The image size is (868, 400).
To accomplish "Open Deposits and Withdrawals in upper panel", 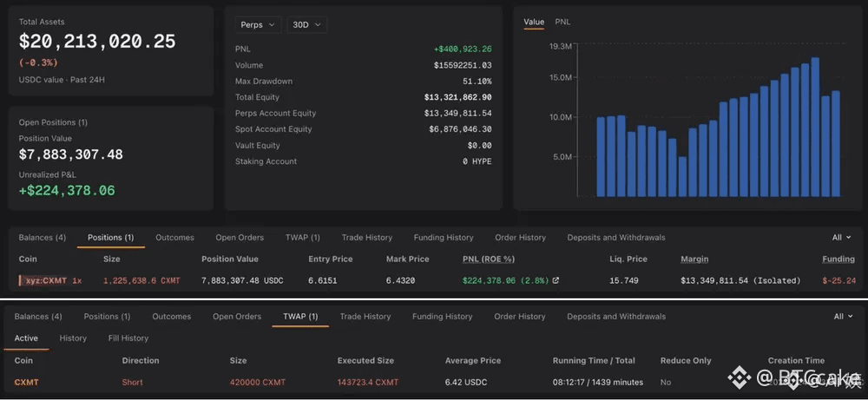I will click(616, 238).
